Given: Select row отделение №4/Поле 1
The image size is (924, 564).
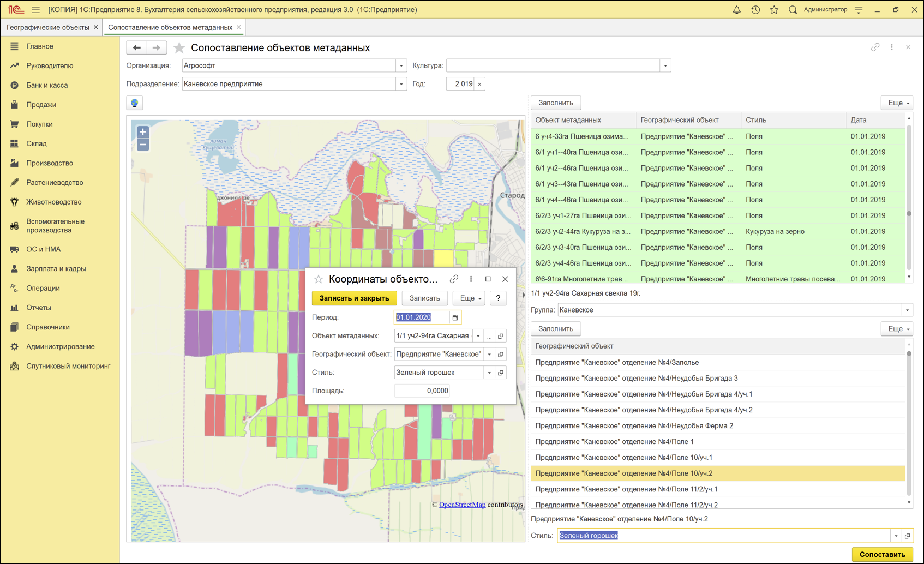Looking at the screenshot, I should (718, 442).
